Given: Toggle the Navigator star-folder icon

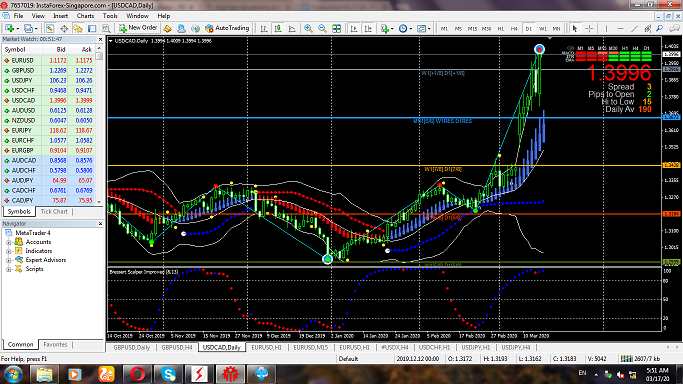Looking at the screenshot, I should 78,28.
